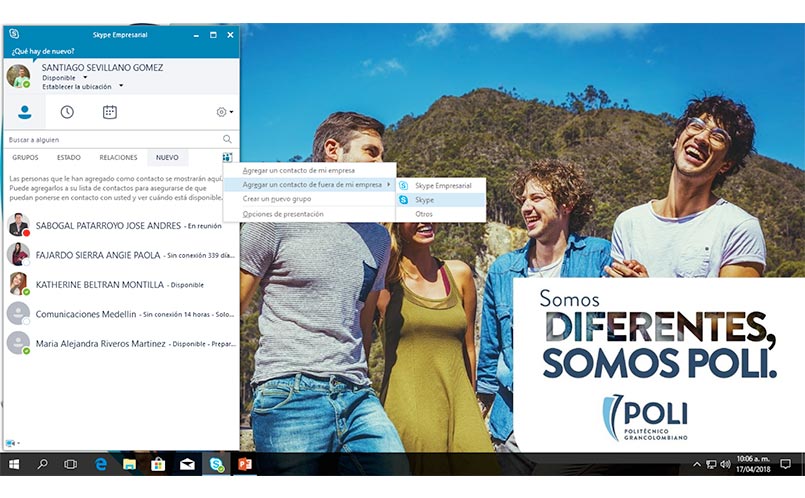Screen dimensions: 805x498
Task: Click the primary device icon at bottom
Action: point(11,442)
